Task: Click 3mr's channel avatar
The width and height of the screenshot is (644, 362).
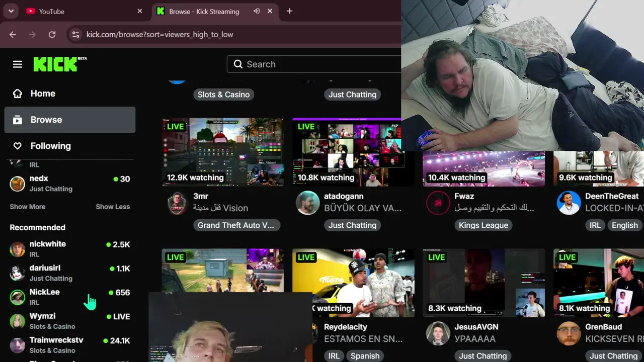Action: (x=177, y=203)
